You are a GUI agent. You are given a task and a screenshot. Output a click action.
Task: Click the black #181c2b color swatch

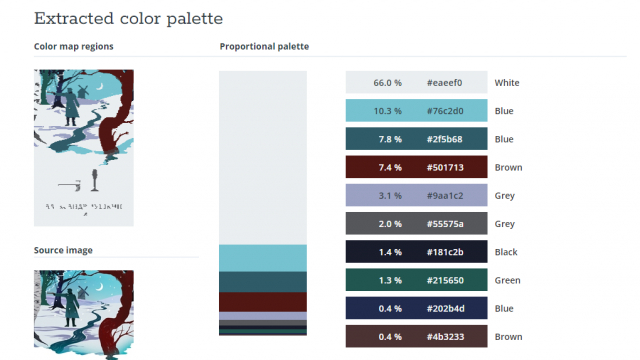pyautogui.click(x=416, y=251)
